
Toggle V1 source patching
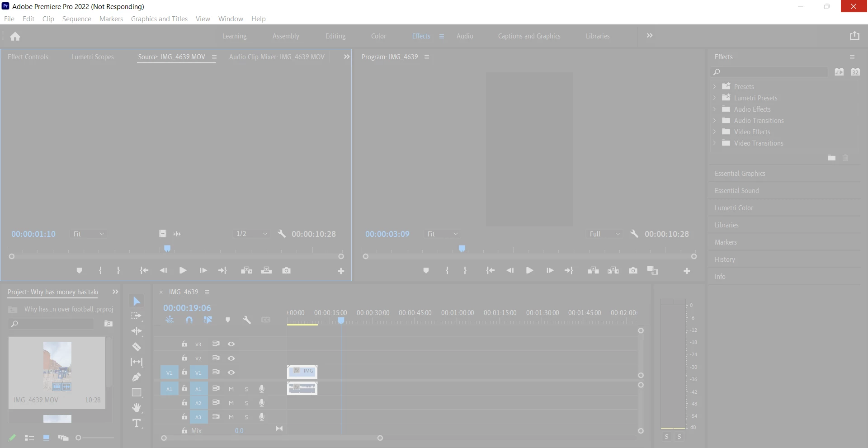pos(169,373)
